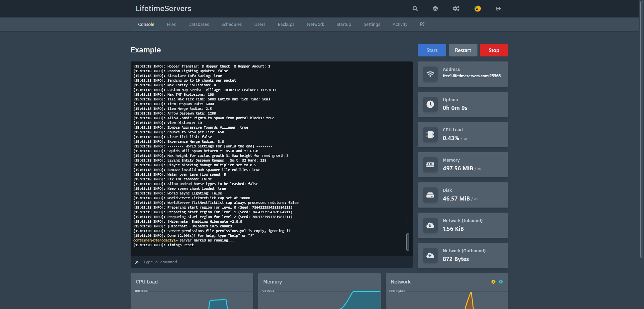Click the console scrollbar handle
Viewport: 644px width, 309px height.
coord(408,242)
